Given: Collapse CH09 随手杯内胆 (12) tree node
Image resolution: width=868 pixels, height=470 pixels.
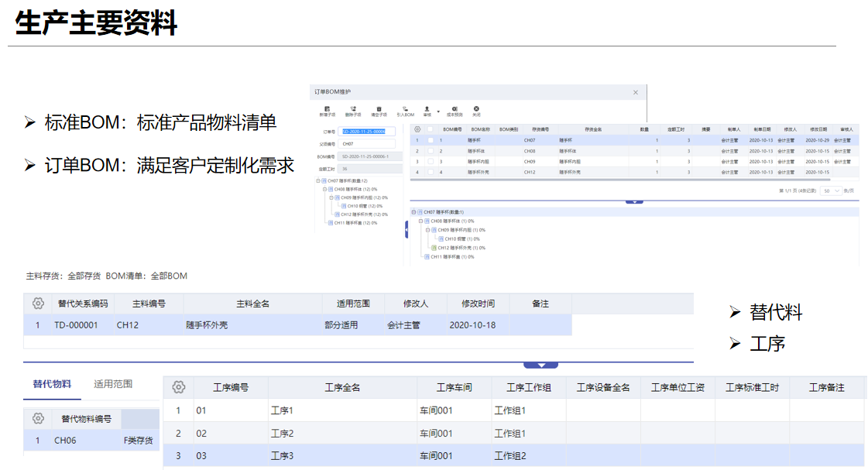Looking at the screenshot, I should [331, 197].
